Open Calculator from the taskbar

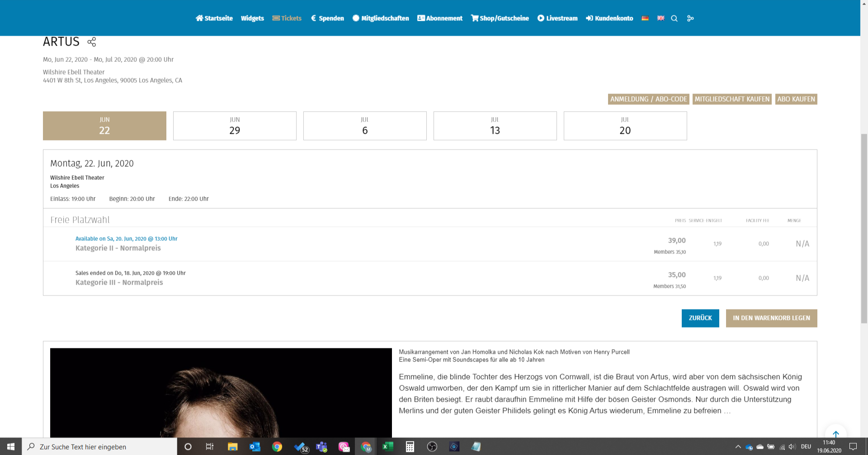coord(410,447)
